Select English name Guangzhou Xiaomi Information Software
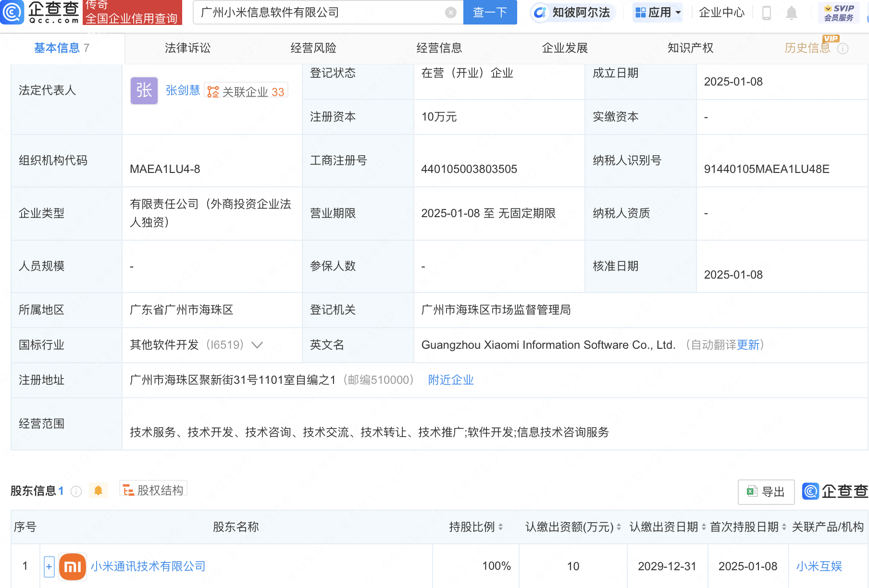Image resolution: width=869 pixels, height=588 pixels. point(548,345)
